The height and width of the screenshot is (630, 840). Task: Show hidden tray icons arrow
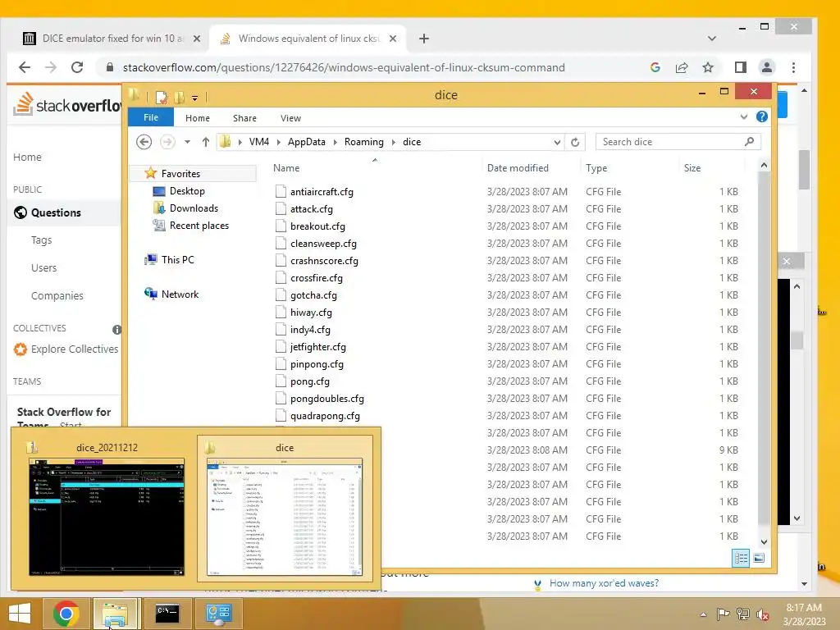[703, 614]
